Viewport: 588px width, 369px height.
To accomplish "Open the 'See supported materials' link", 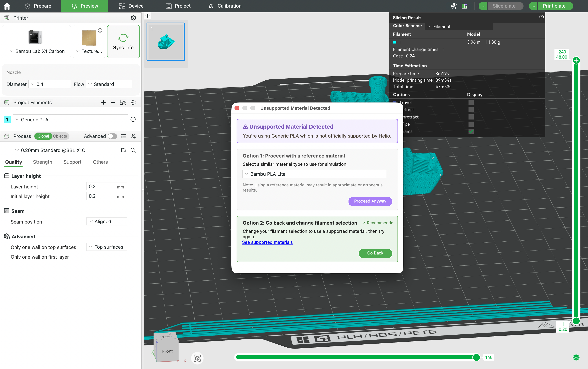I will pyautogui.click(x=267, y=242).
